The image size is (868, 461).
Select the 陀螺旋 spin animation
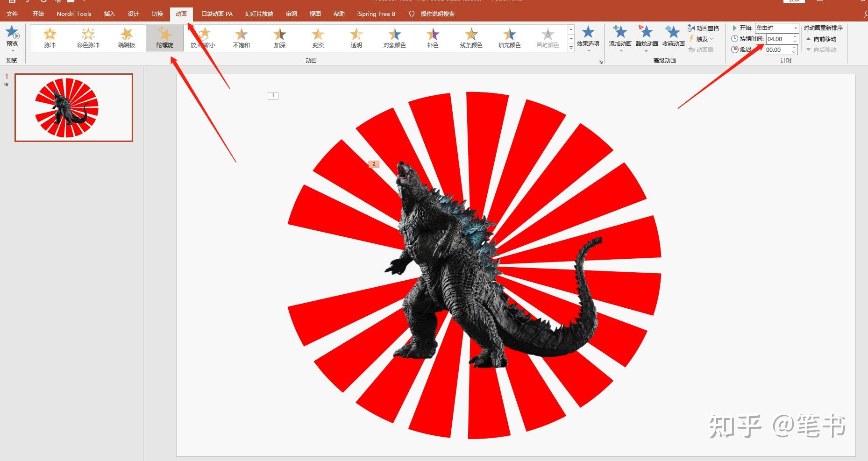tap(165, 38)
